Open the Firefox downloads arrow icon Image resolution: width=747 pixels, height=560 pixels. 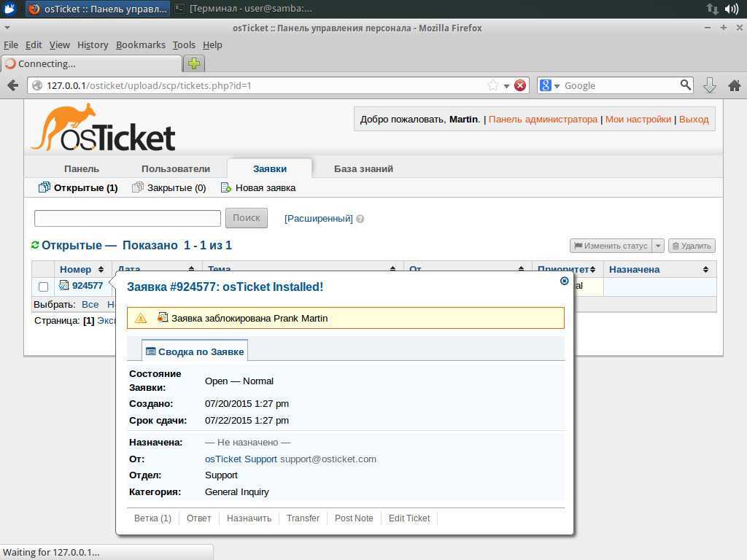click(709, 85)
